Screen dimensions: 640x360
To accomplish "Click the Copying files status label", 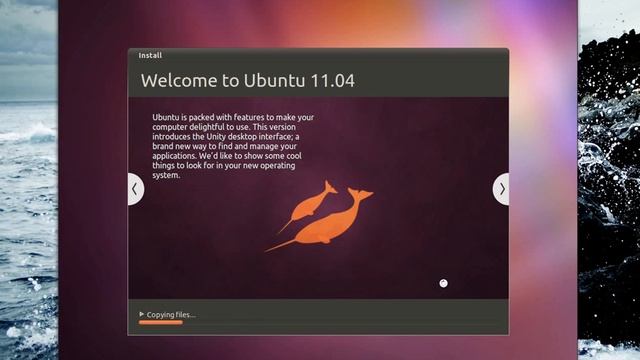I will click(x=171, y=315).
